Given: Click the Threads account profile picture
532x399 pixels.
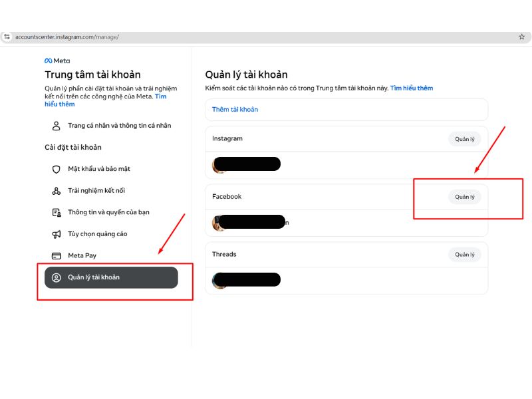Looking at the screenshot, I should 220,281.
